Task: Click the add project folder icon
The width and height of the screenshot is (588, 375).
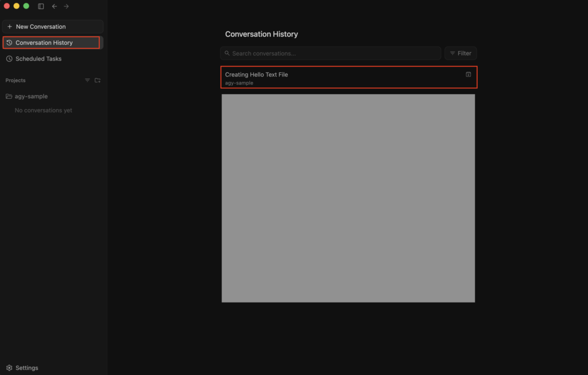Action: click(98, 80)
